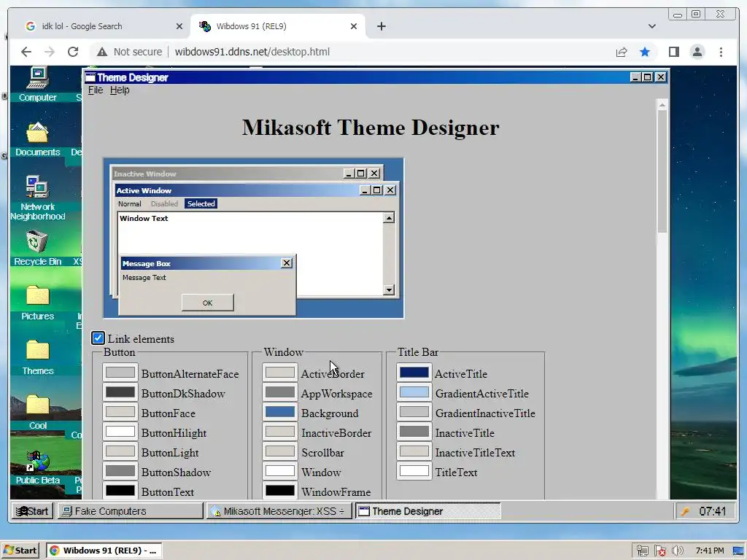Open the browser profile menu
Image resolution: width=747 pixels, height=560 pixels.
[697, 52]
